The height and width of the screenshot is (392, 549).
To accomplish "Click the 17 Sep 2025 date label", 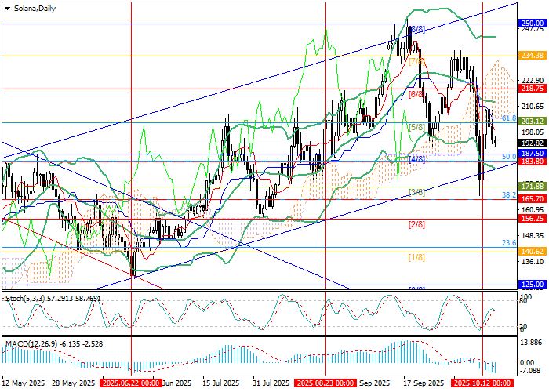I will [x=424, y=383].
